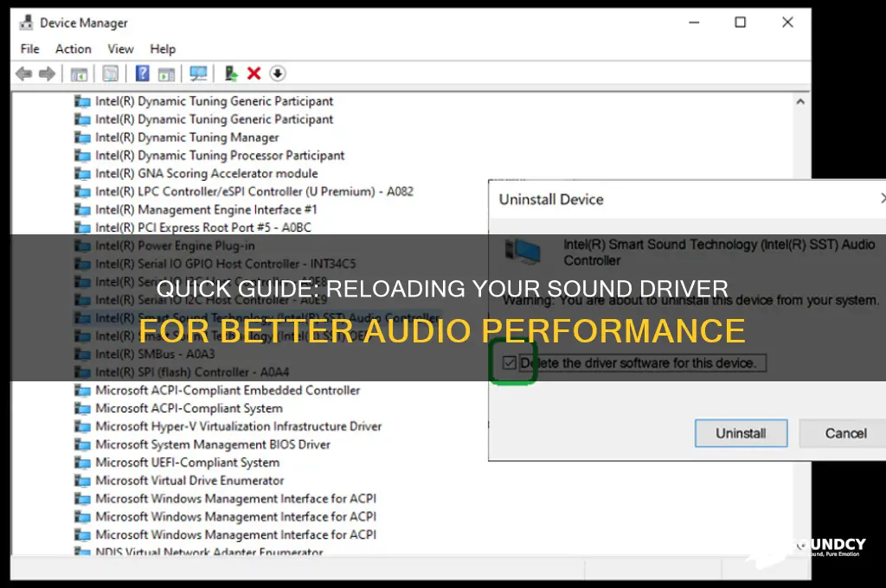Open the Action menu
This screenshot has width=886, height=588.
tap(74, 49)
